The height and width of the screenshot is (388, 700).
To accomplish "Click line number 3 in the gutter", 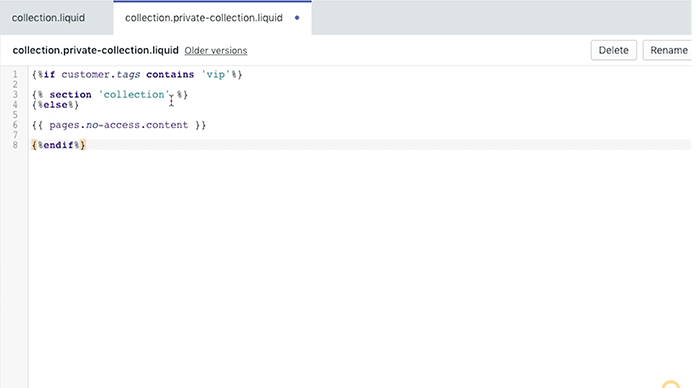I will [x=15, y=95].
